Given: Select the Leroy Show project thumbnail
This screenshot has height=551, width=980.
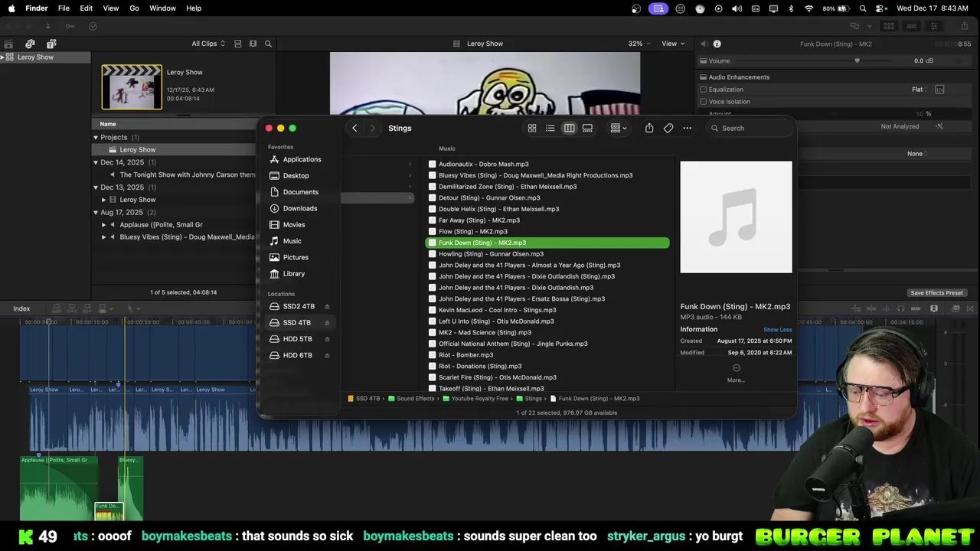Looking at the screenshot, I should coord(132,86).
